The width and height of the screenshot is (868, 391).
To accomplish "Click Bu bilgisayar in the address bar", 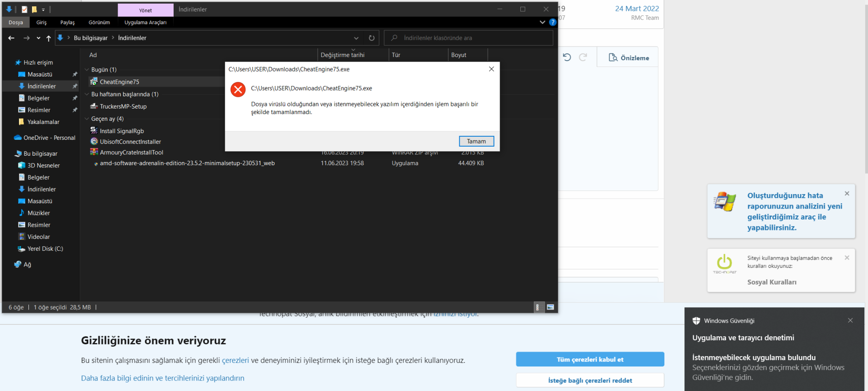I will coord(90,38).
